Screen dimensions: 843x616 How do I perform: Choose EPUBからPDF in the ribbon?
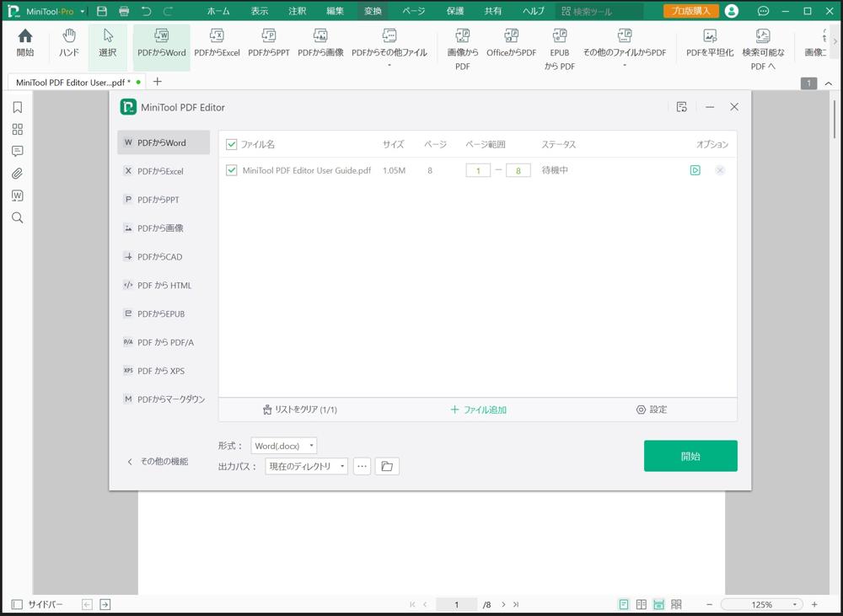pos(559,49)
